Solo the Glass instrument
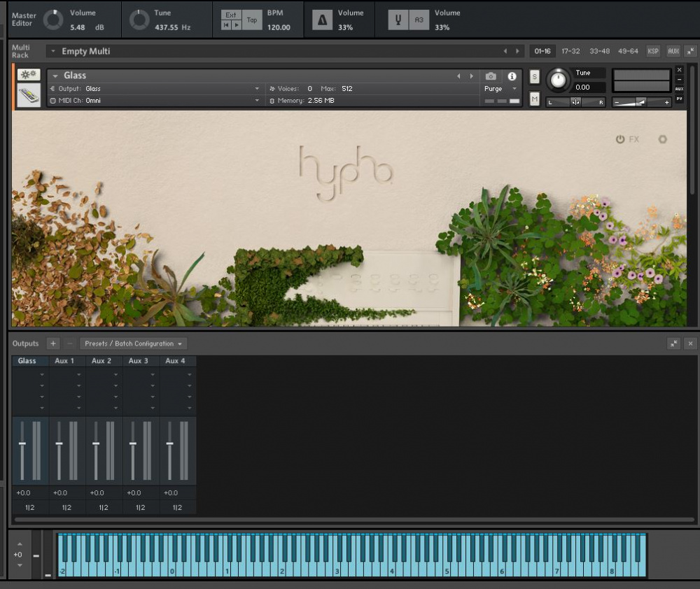This screenshot has width=700, height=589. [x=535, y=76]
